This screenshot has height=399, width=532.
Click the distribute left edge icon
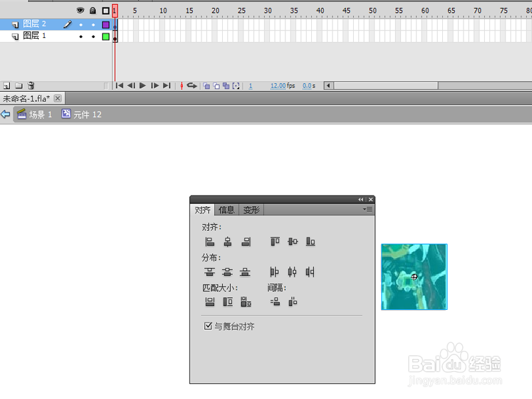pos(274,272)
